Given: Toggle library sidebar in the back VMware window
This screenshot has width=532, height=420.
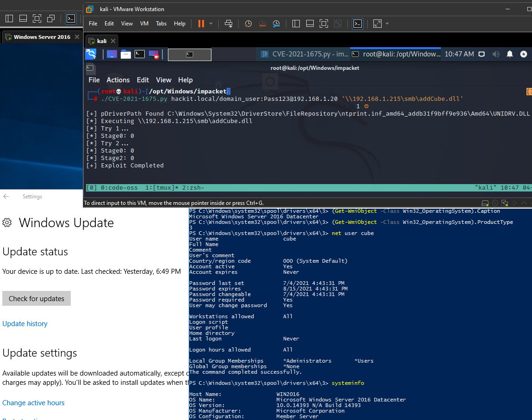Looking at the screenshot, I should pyautogui.click(x=10, y=19).
